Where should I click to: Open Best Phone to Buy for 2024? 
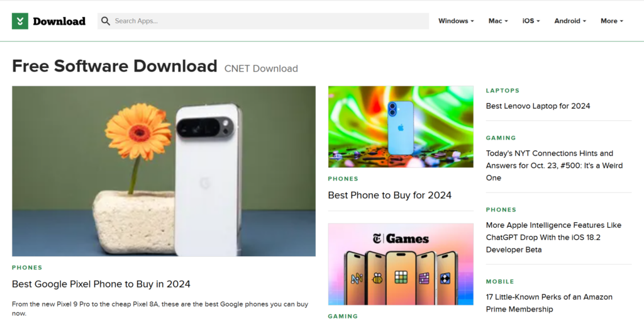(390, 195)
